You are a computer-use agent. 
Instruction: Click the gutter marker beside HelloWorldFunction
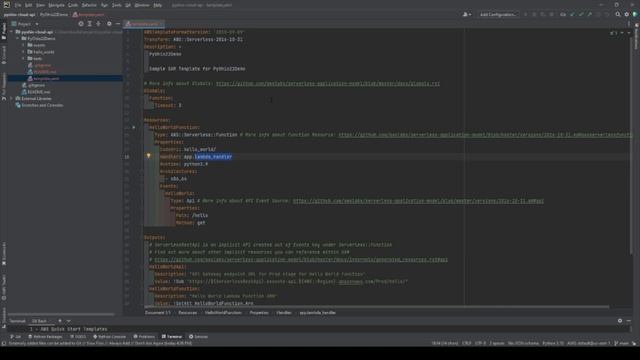(133, 127)
